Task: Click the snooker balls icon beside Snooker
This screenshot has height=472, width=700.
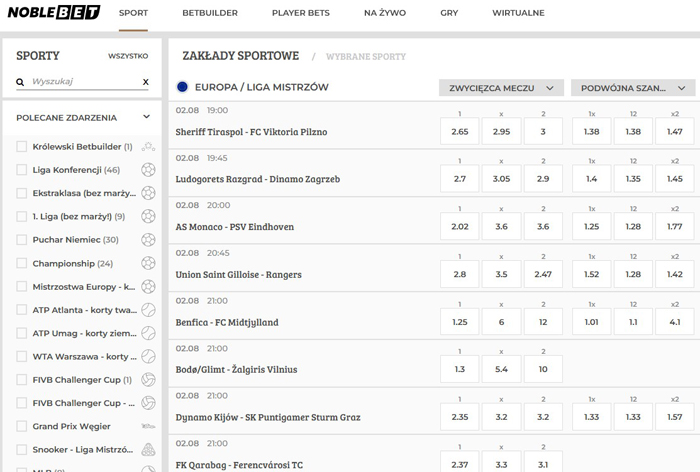Action: [148, 449]
